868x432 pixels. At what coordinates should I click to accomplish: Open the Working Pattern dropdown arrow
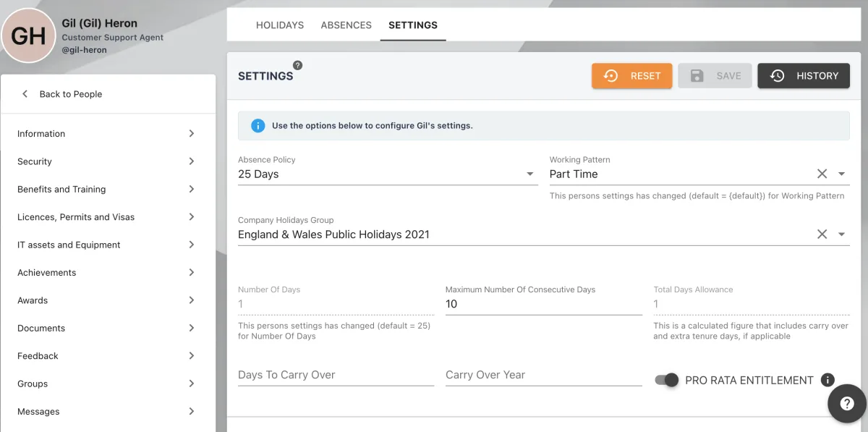coord(841,174)
